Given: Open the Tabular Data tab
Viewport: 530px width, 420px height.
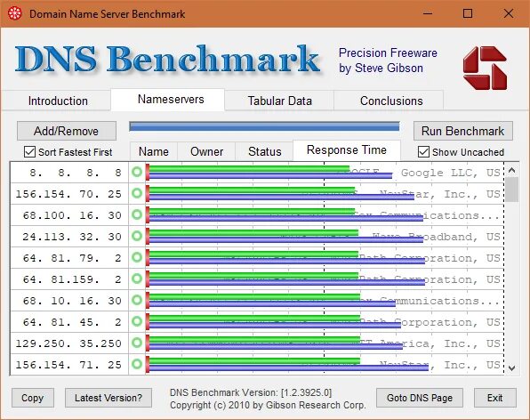Looking at the screenshot, I should 279,101.
